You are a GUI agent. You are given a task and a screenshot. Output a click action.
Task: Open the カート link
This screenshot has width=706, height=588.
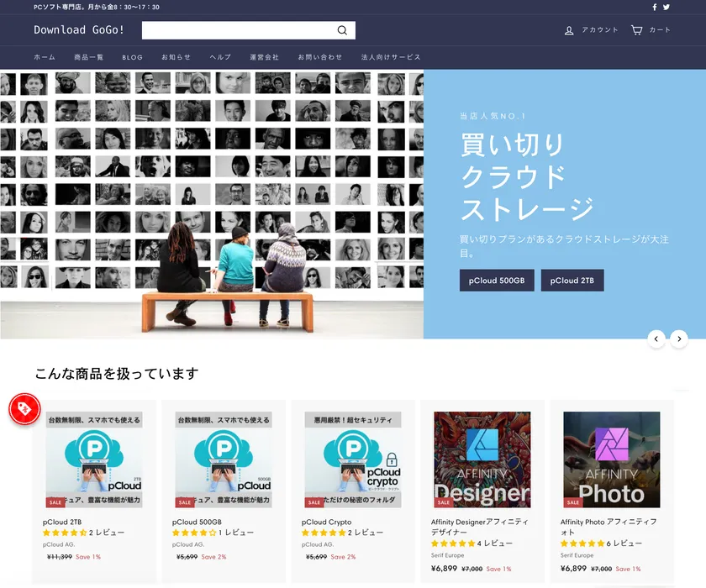(660, 29)
